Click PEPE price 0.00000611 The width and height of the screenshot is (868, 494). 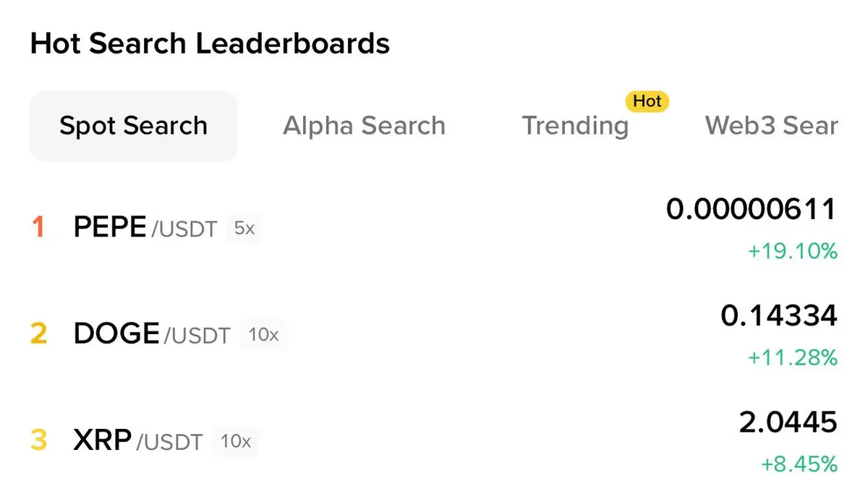(x=751, y=210)
